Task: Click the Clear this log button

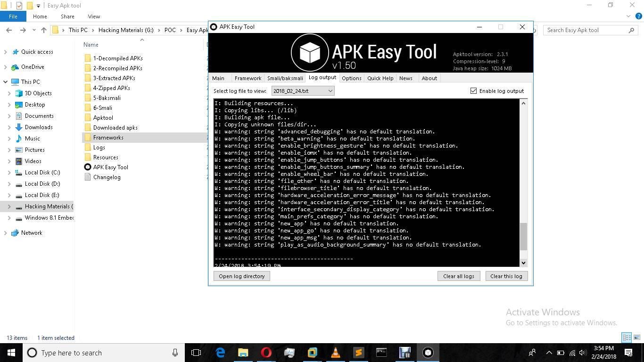Action: (506, 276)
